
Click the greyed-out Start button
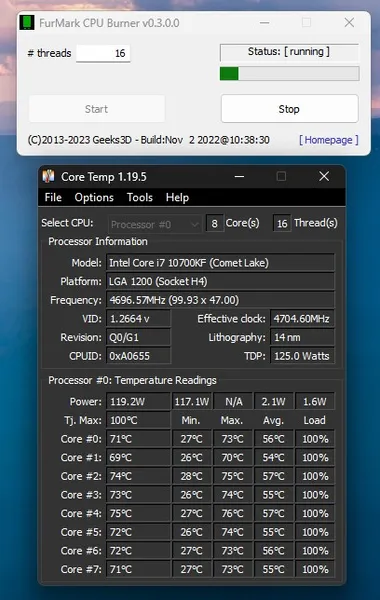(x=96, y=109)
